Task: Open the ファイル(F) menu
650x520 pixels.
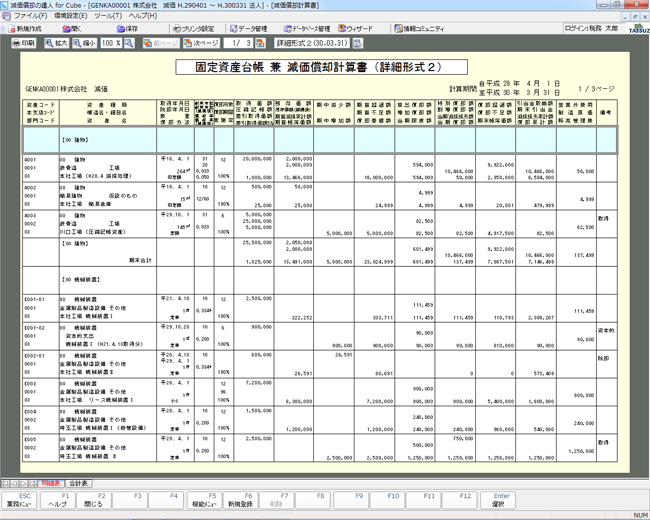Action: (30, 16)
